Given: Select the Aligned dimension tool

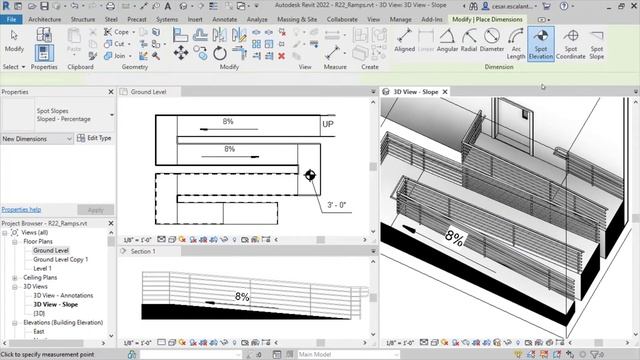Looking at the screenshot, I should coord(404,40).
